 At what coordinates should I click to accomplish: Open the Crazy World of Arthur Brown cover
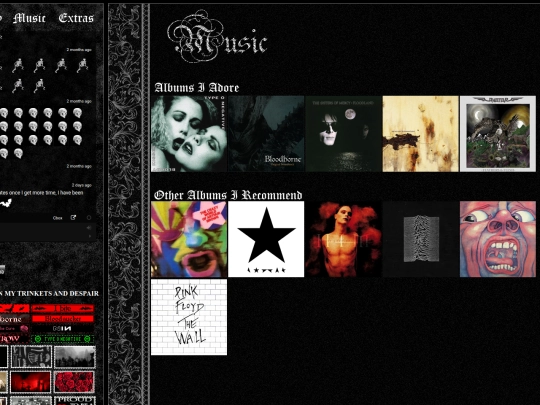point(189,239)
